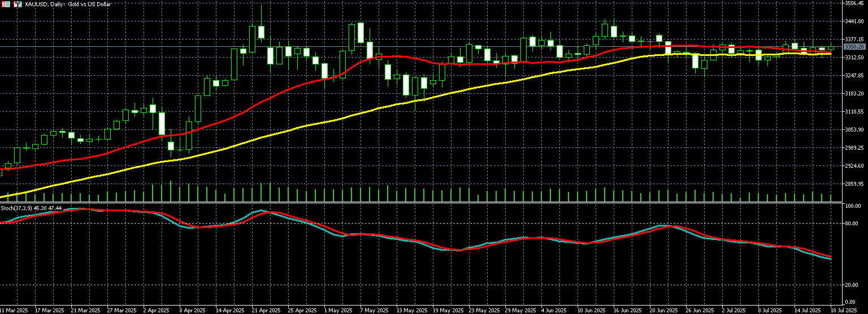This screenshot has height=314, width=868.
Task: Click the 11 Mar 2025 date label
Action: [14, 311]
